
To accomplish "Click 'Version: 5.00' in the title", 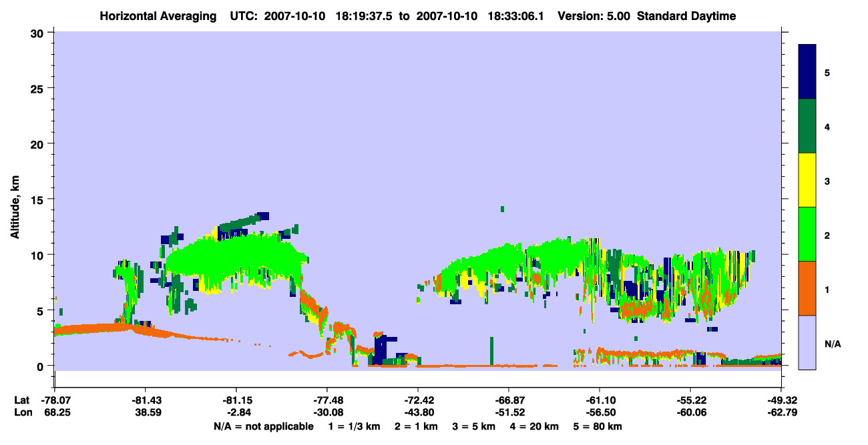I will click(x=594, y=16).
